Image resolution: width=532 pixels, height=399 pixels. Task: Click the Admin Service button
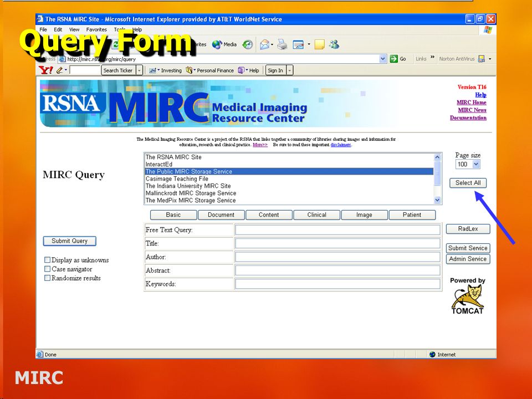[468, 259]
